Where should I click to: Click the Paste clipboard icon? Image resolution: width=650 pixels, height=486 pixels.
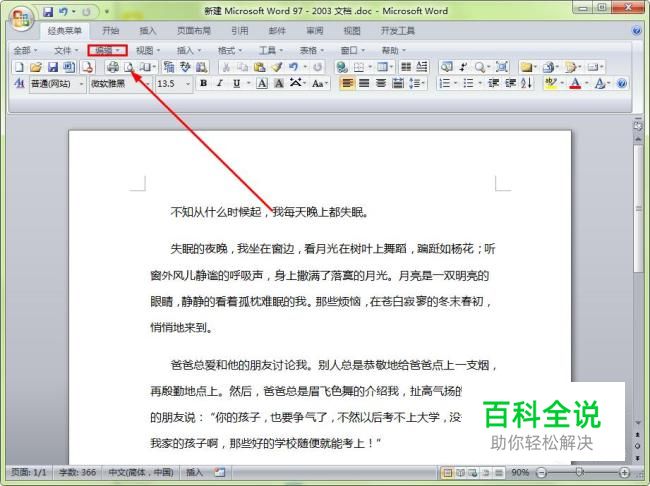point(260,67)
